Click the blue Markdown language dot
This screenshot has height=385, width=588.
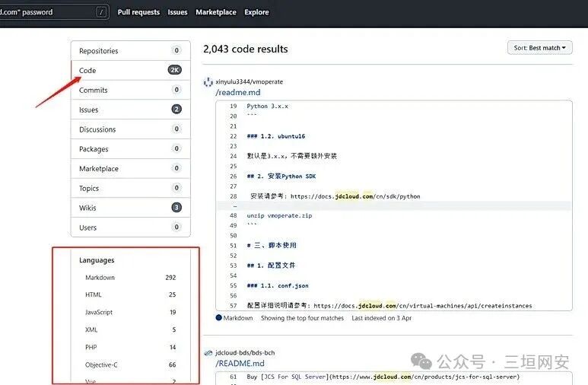(x=219, y=318)
